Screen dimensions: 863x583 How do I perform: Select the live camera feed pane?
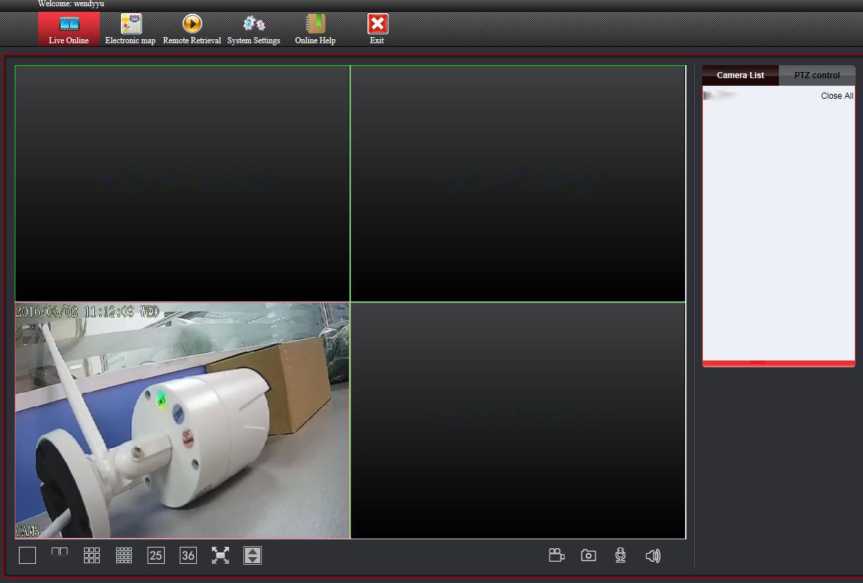[x=182, y=421]
